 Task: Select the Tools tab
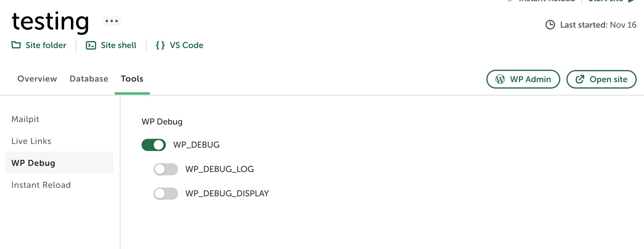pyautogui.click(x=132, y=79)
